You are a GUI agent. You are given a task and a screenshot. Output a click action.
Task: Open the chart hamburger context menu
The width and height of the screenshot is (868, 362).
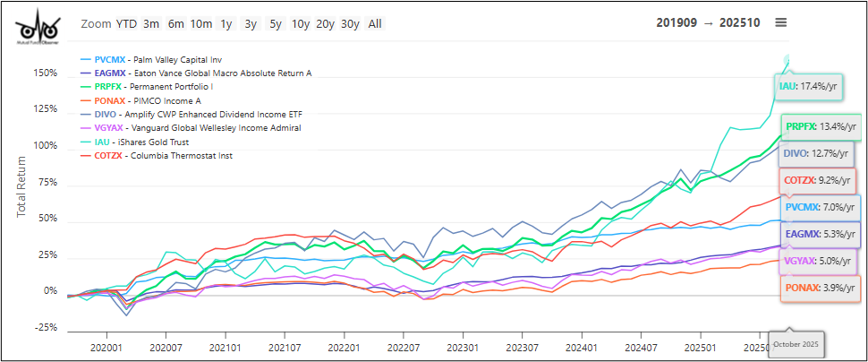pyautogui.click(x=781, y=22)
